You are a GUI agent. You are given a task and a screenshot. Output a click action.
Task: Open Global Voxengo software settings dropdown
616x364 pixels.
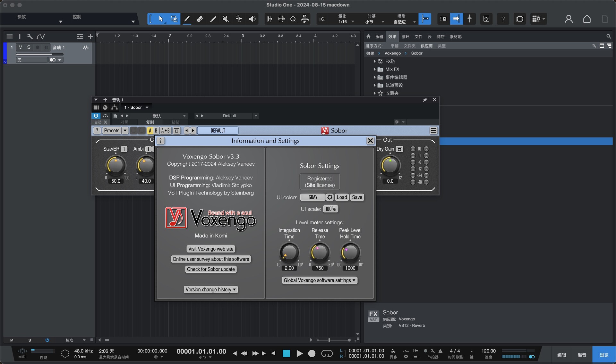[x=320, y=280]
